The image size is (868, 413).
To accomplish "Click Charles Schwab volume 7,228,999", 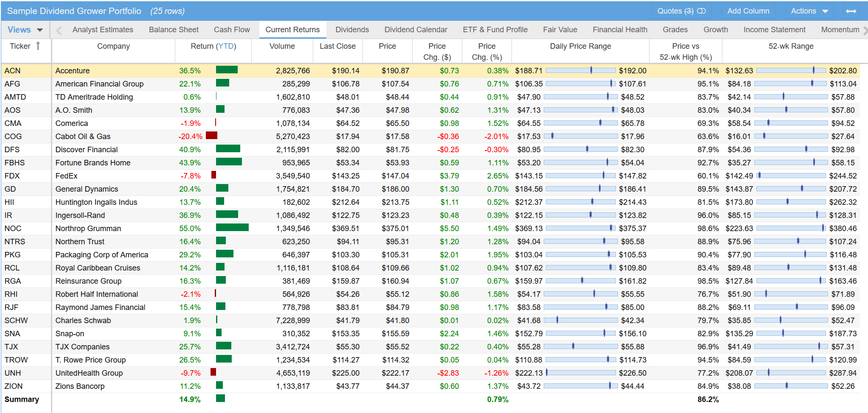I will [293, 321].
